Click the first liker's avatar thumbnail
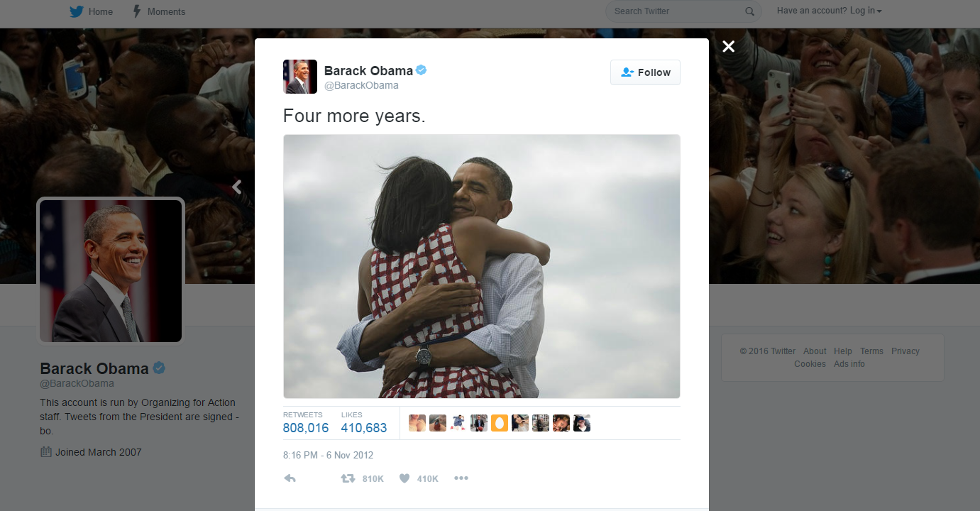This screenshot has width=980, height=511. point(417,424)
